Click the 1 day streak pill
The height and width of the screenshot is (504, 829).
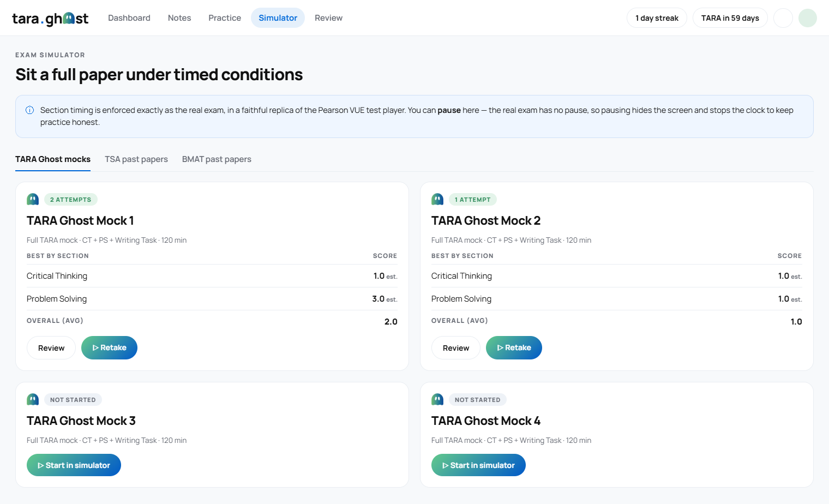[x=657, y=18]
